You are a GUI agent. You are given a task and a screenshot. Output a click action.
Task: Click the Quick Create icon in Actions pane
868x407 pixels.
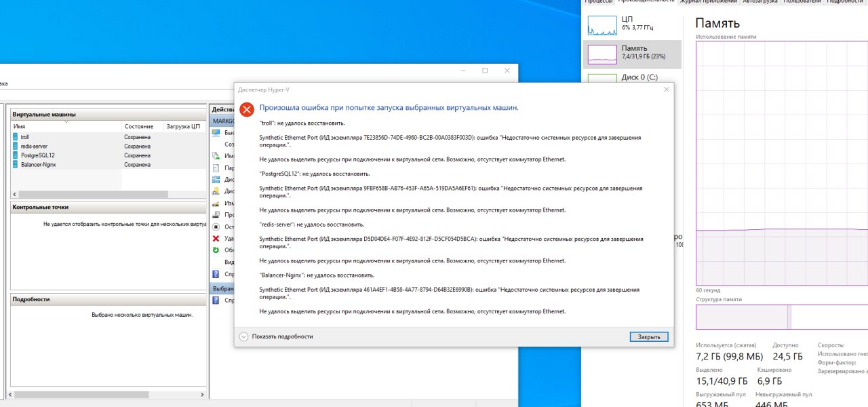(x=216, y=133)
